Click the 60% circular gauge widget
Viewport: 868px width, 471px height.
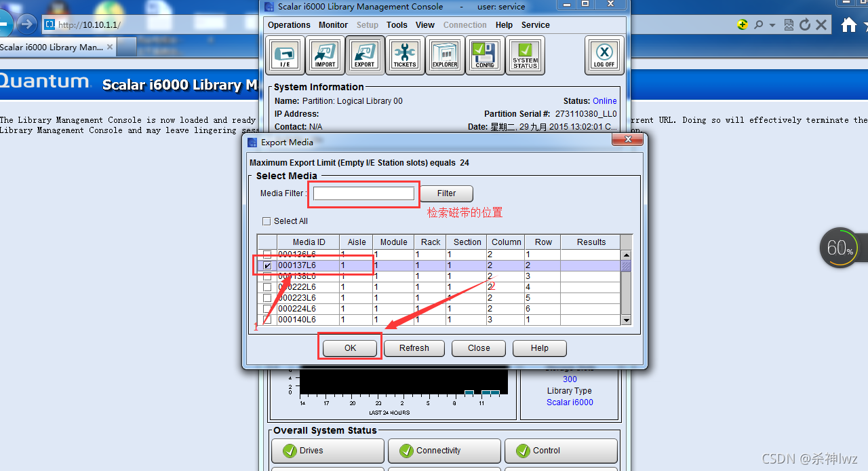[x=839, y=248]
